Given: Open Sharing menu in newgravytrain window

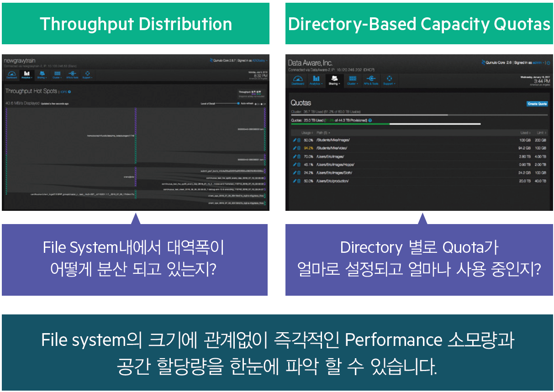Looking at the screenshot, I should pos(42,74).
